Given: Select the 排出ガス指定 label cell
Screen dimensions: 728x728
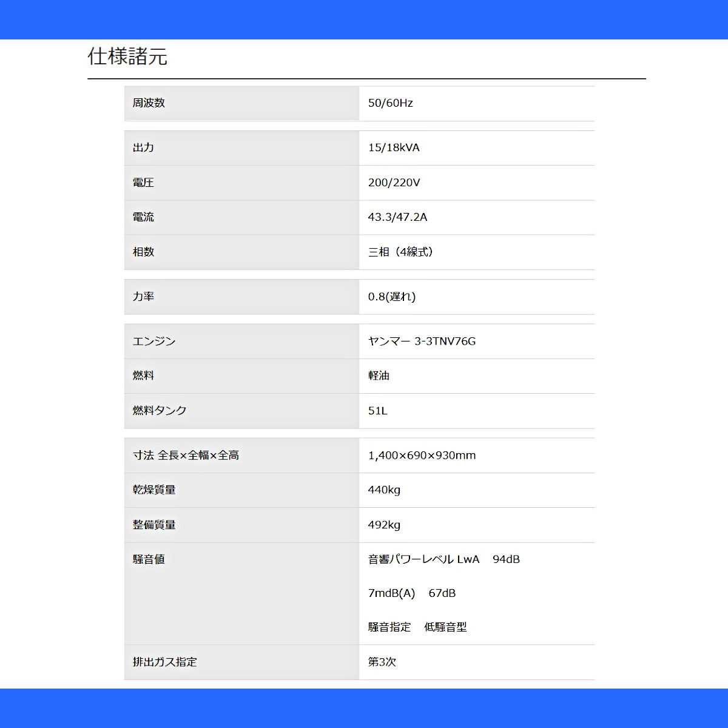Looking at the screenshot, I should pyautogui.click(x=241, y=662).
